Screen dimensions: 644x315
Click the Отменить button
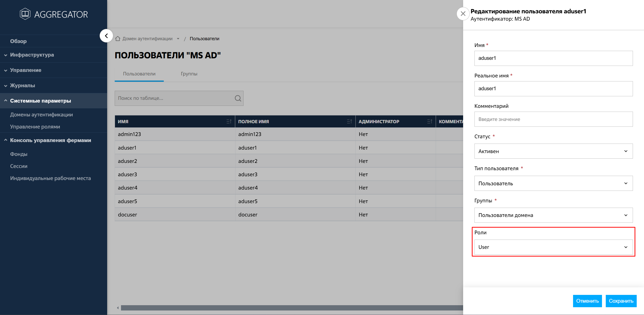click(587, 301)
